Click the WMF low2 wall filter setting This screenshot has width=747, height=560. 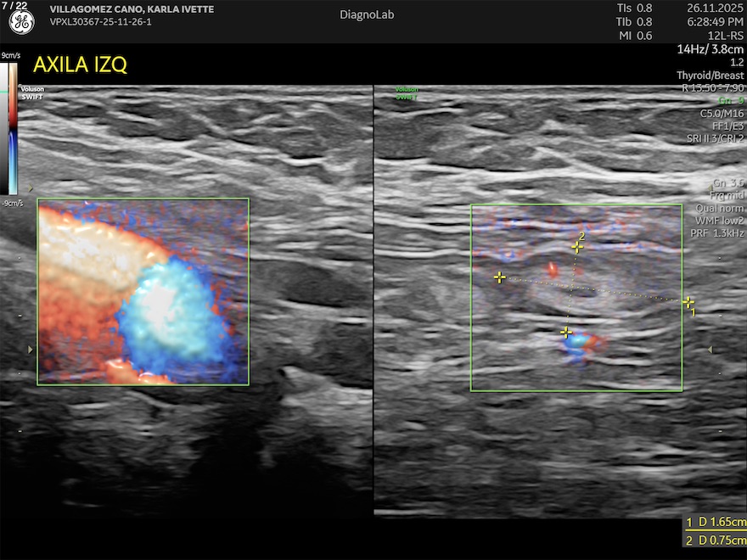(x=719, y=221)
